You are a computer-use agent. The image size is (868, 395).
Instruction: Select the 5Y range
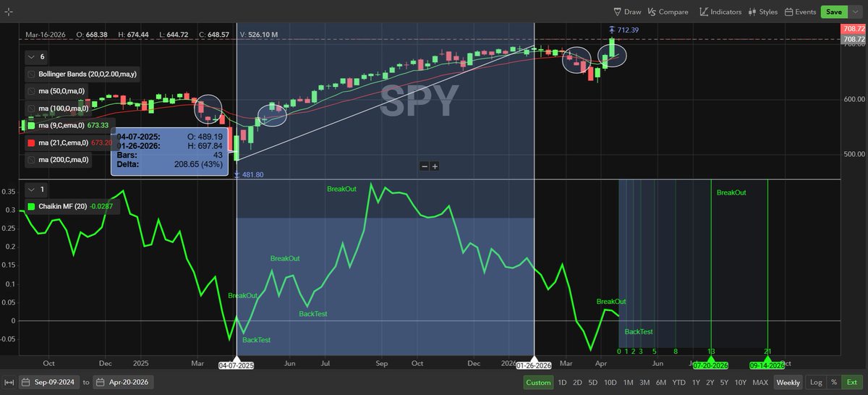pyautogui.click(x=725, y=383)
